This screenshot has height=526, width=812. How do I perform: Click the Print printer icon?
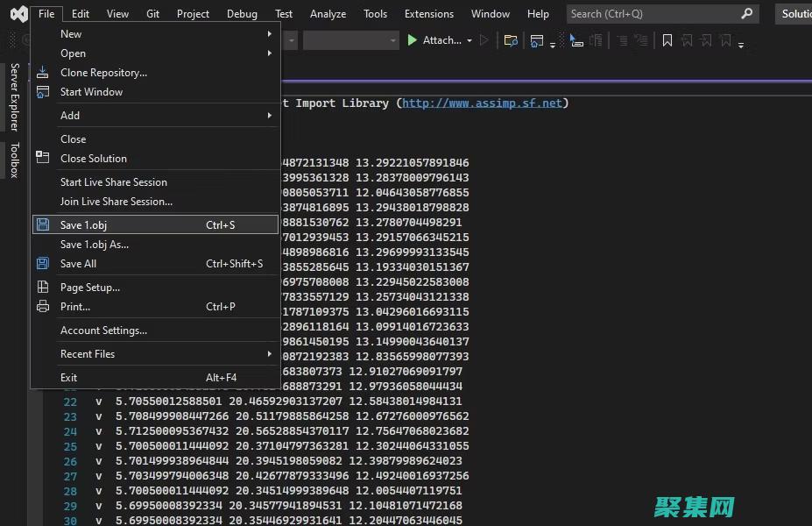tap(42, 307)
